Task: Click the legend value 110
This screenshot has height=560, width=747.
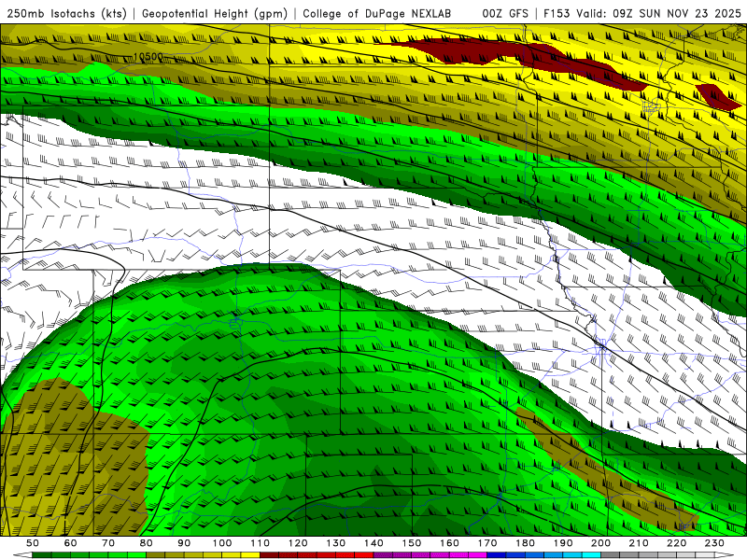Action: (260, 543)
